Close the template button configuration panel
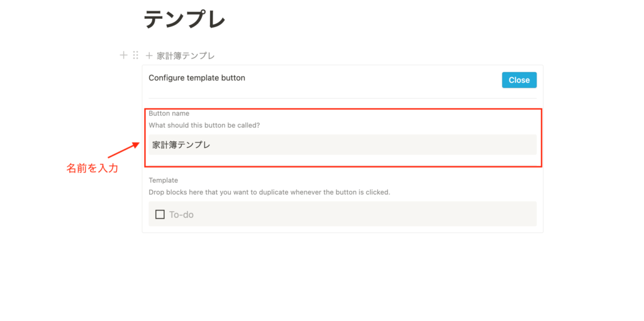The width and height of the screenshot is (644, 321). [x=519, y=80]
